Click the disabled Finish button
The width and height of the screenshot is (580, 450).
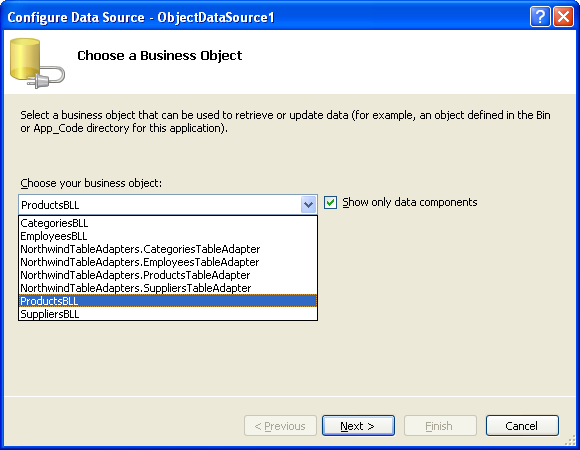coord(440,426)
